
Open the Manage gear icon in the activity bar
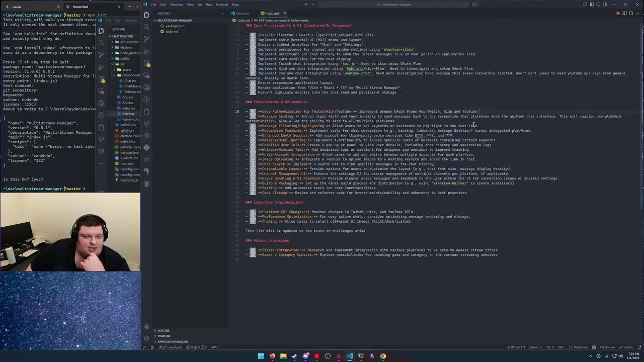[146, 338]
